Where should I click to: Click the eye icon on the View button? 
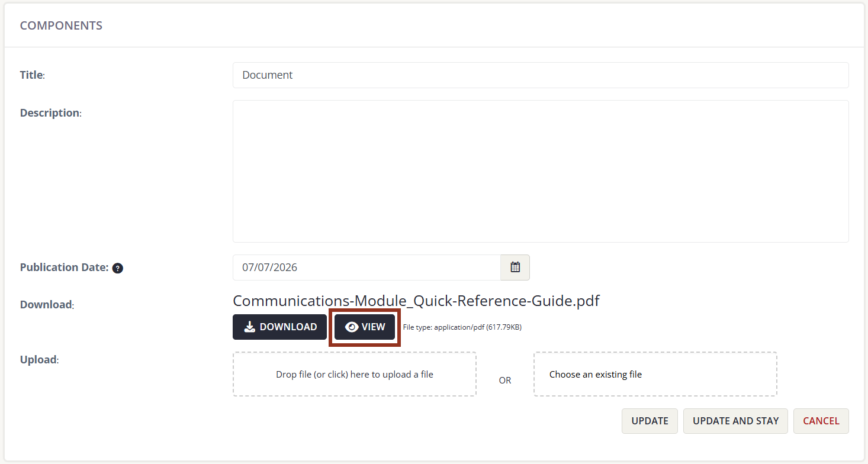(x=352, y=327)
